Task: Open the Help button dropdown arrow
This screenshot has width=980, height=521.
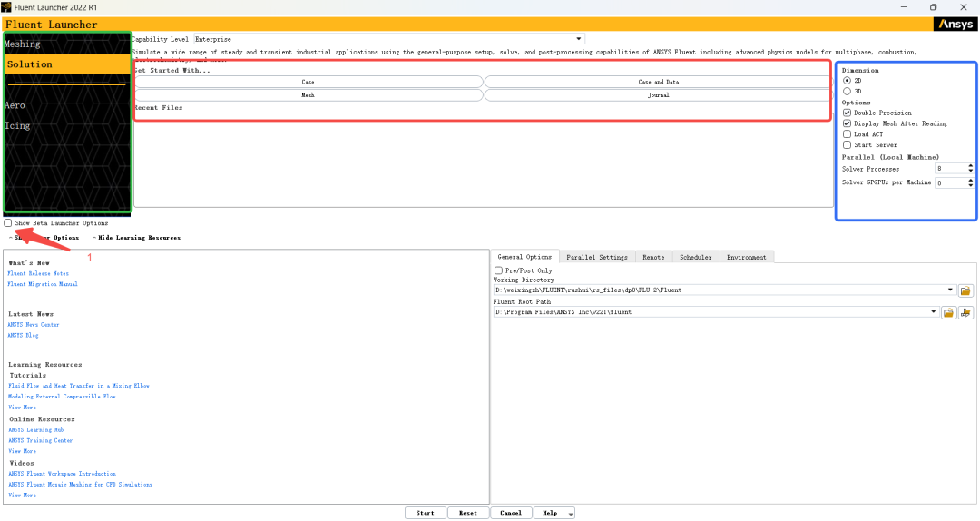Action: click(x=571, y=514)
